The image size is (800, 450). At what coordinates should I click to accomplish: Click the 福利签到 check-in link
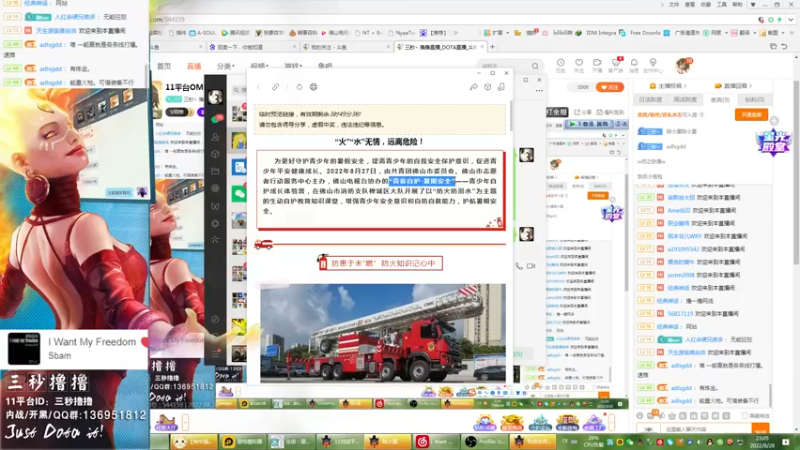pyautogui.click(x=610, y=112)
